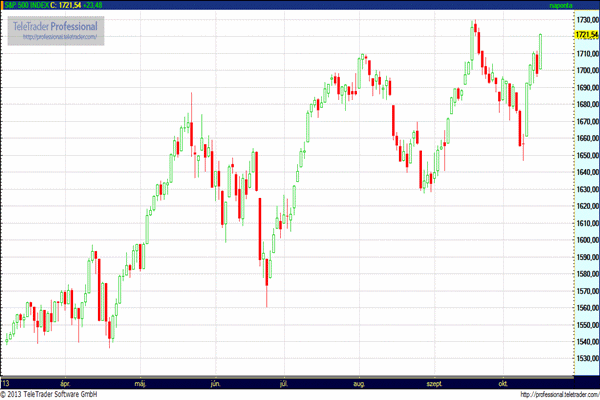Click the aug. marker on time axis
This screenshot has width=600, height=400.
tap(361, 383)
